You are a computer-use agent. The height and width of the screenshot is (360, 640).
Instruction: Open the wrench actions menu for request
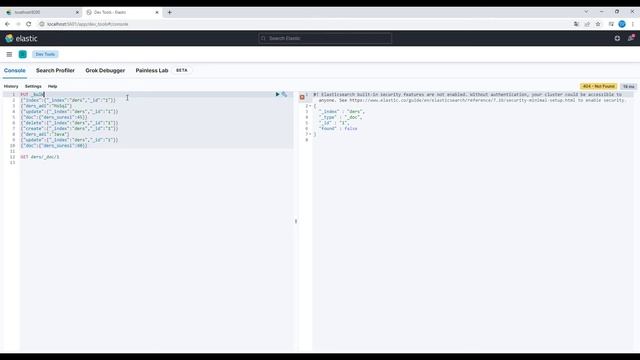[284, 94]
